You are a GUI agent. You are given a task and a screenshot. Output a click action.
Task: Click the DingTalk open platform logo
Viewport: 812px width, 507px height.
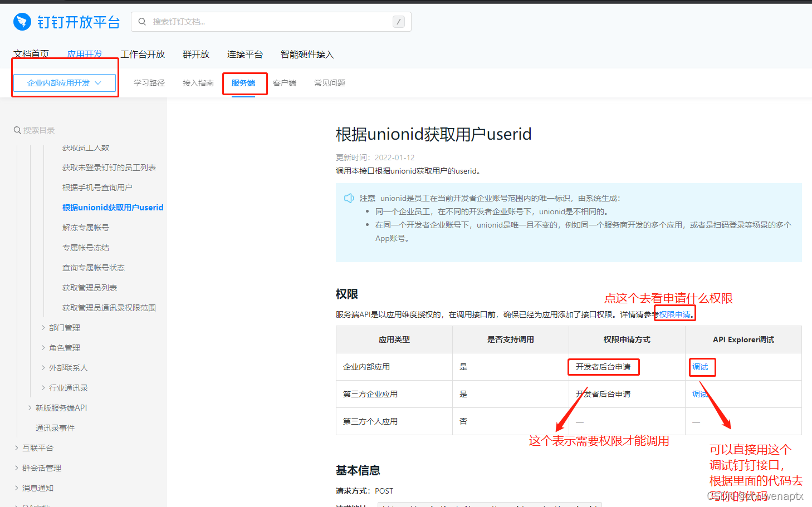pyautogui.click(x=67, y=22)
